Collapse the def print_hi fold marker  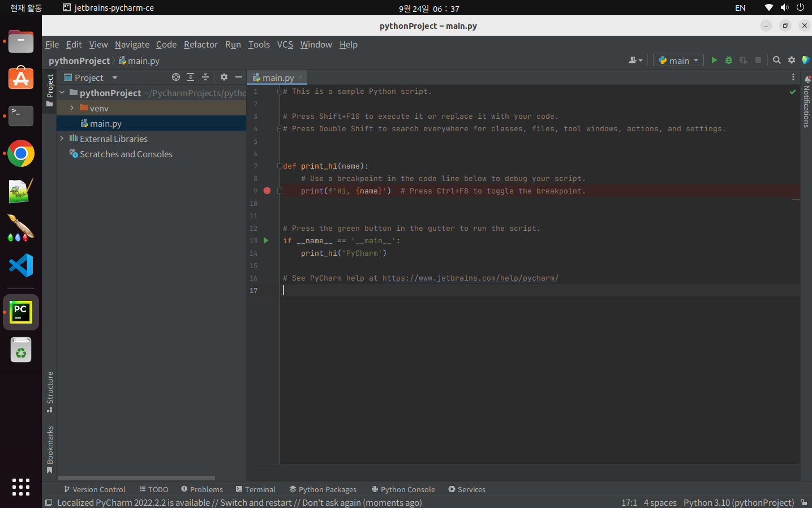pos(280,166)
